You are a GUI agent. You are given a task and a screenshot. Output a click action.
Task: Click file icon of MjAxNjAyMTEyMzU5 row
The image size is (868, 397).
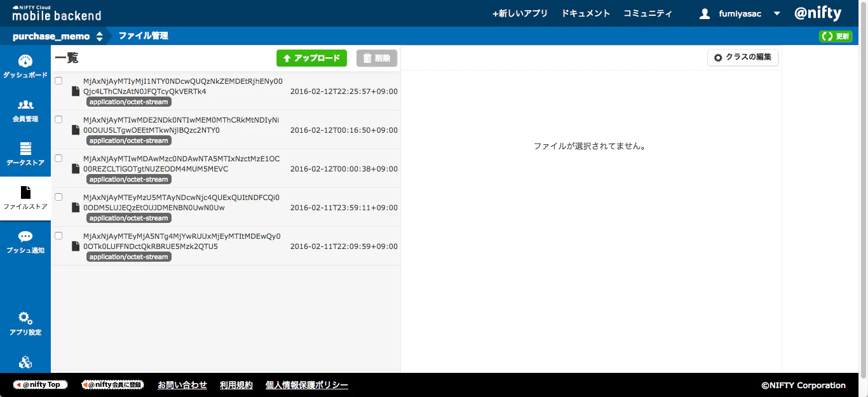(x=76, y=208)
